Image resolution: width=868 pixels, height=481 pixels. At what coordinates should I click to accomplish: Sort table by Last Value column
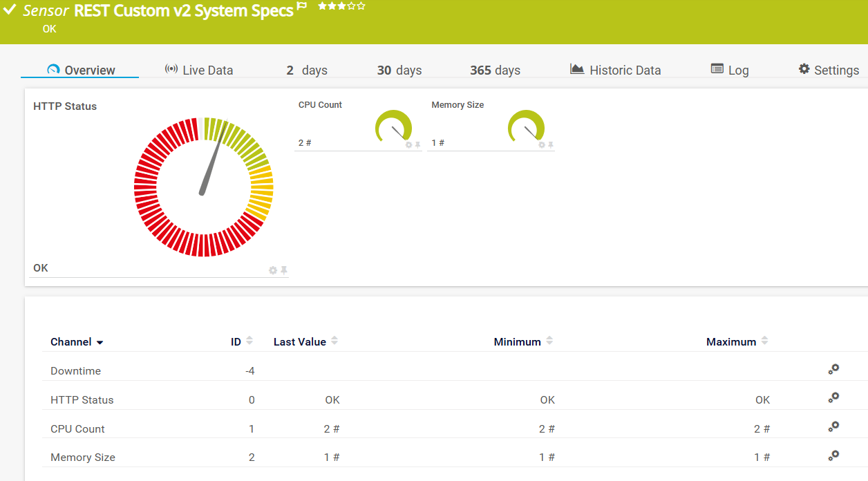pos(305,341)
